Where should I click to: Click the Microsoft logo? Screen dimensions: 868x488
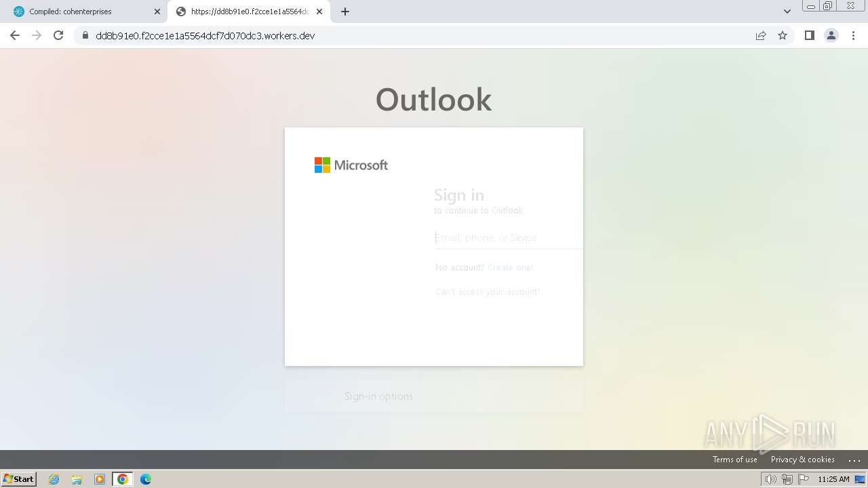(x=351, y=165)
